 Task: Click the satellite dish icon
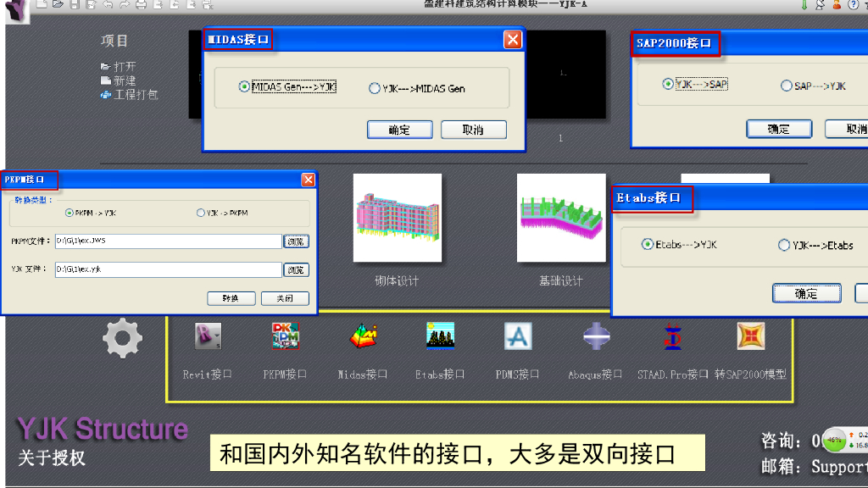pos(821,4)
